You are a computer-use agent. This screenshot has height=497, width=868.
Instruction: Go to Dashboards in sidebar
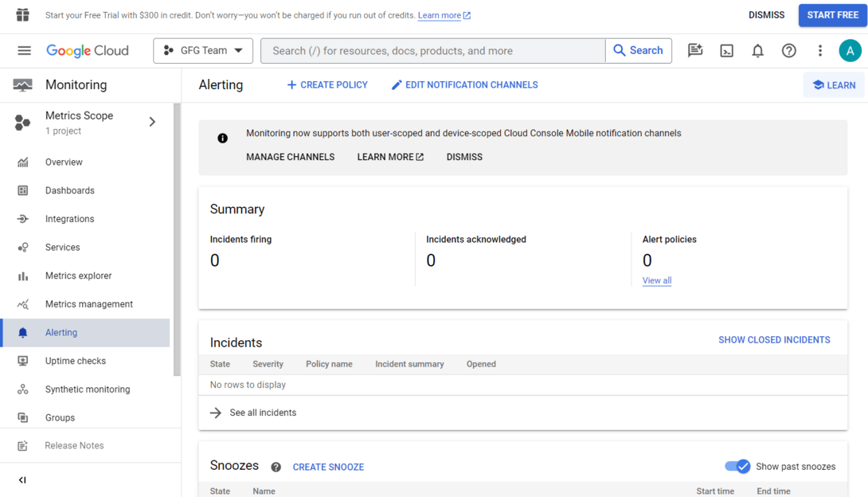(69, 190)
